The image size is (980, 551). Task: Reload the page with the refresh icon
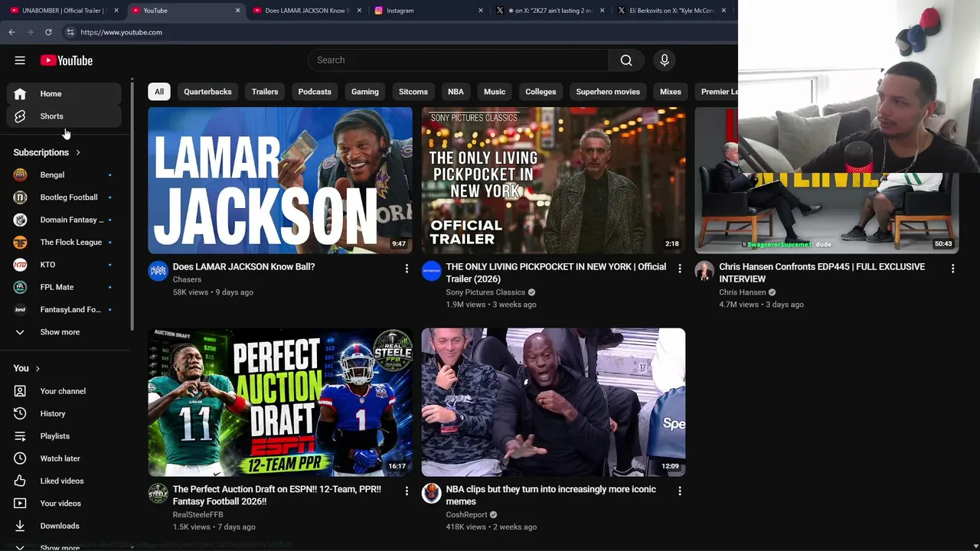point(48,32)
